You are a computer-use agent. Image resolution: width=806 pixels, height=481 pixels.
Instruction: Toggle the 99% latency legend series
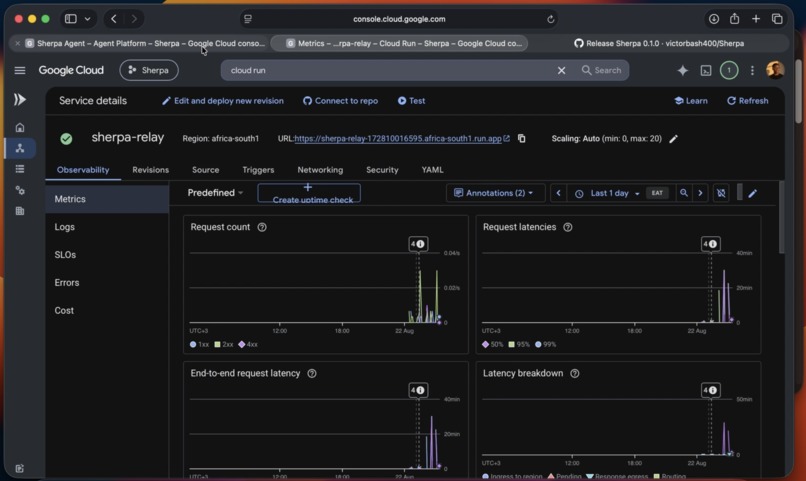click(545, 344)
